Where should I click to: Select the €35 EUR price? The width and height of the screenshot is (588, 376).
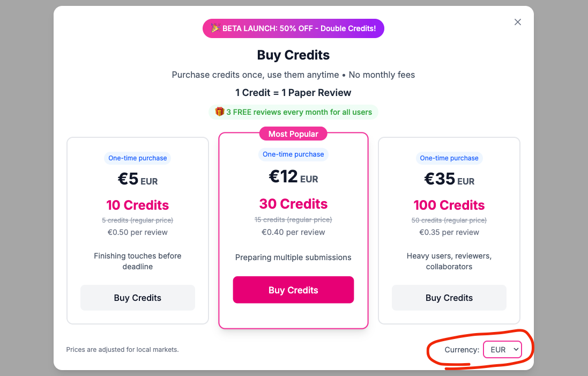449,179
